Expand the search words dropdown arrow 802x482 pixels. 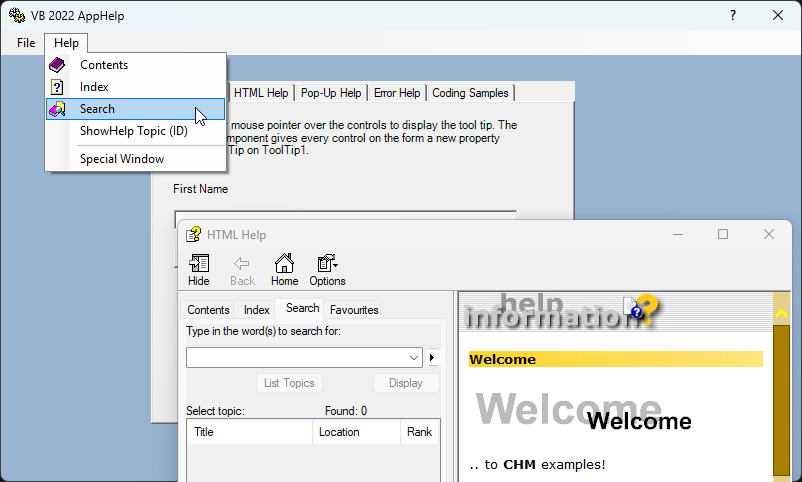pos(414,358)
